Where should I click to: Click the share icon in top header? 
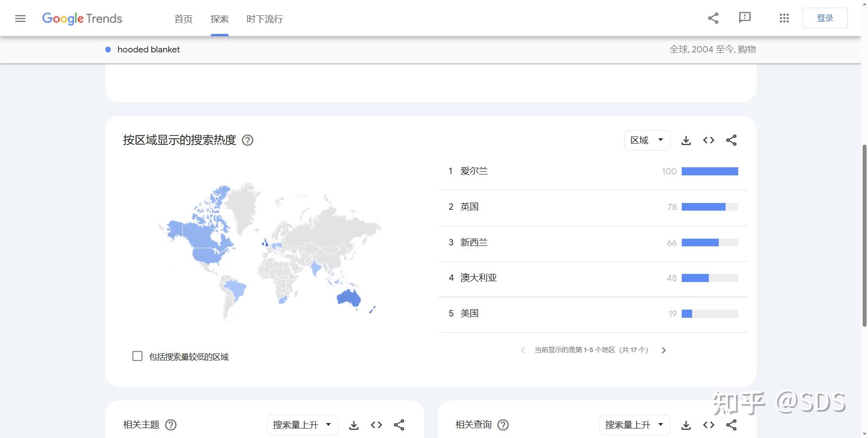click(x=713, y=18)
